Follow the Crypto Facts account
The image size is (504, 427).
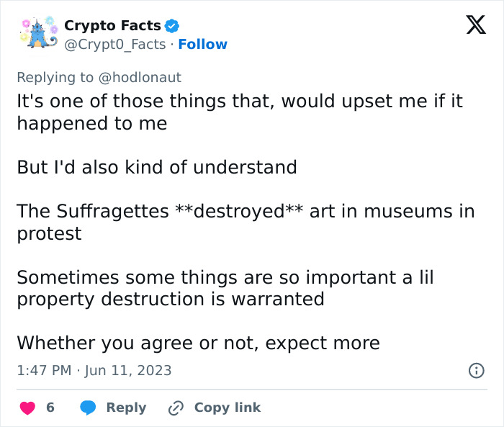(x=202, y=44)
